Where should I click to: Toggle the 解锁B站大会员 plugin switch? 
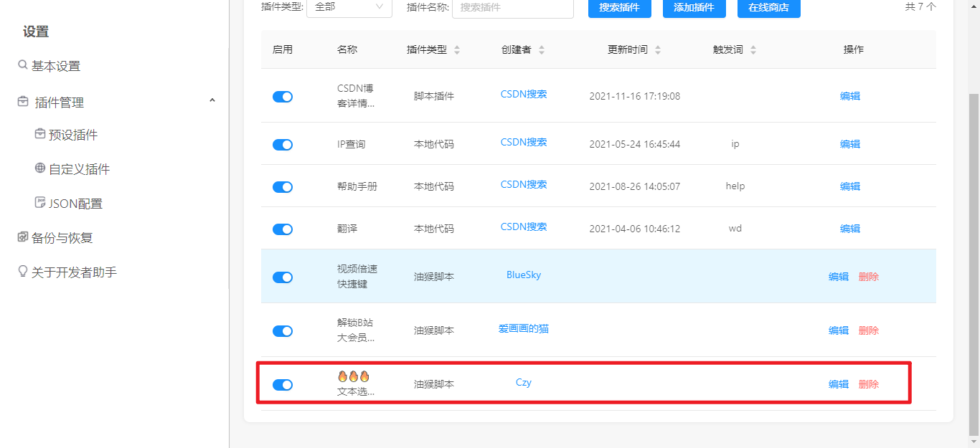pos(283,331)
